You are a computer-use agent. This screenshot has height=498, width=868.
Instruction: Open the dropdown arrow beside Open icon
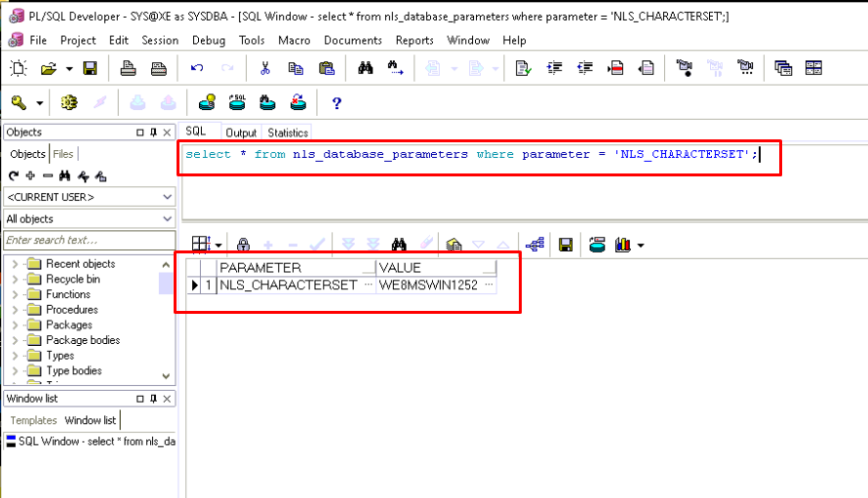[69, 69]
